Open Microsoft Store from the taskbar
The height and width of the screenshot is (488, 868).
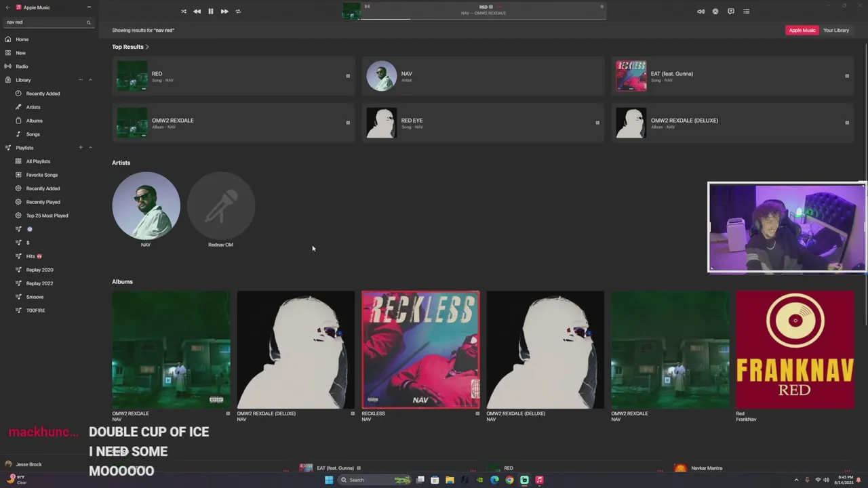(x=435, y=480)
